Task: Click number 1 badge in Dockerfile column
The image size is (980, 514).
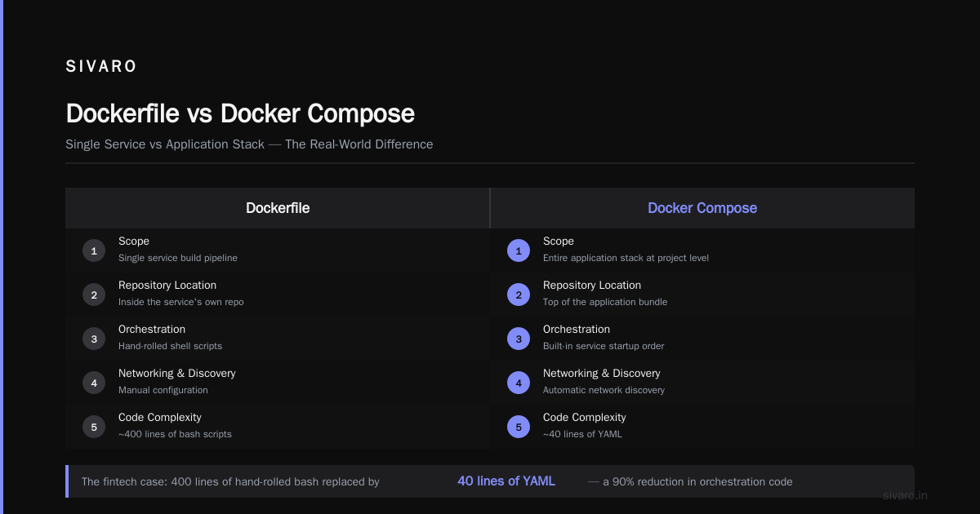Action: click(94, 250)
